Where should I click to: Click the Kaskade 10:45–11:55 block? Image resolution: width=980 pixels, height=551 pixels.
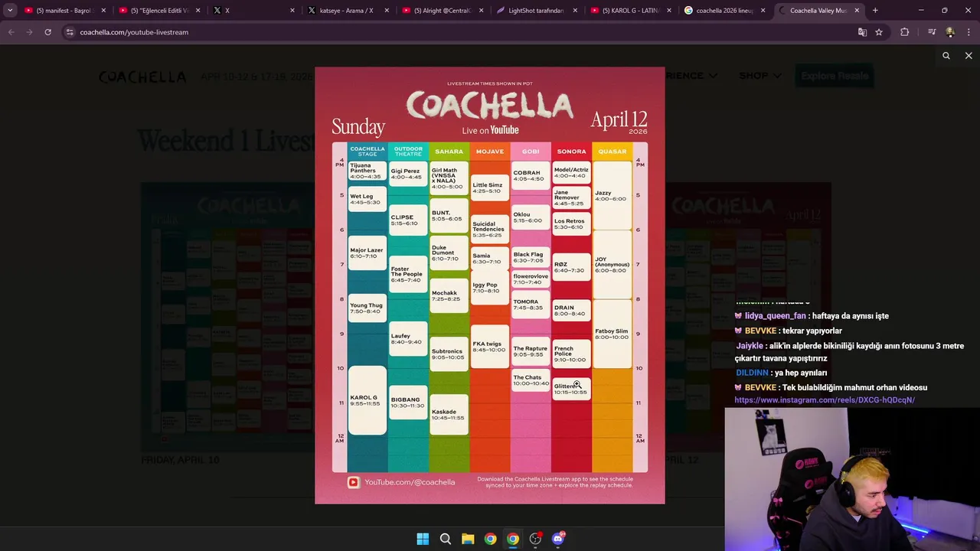[x=449, y=415]
